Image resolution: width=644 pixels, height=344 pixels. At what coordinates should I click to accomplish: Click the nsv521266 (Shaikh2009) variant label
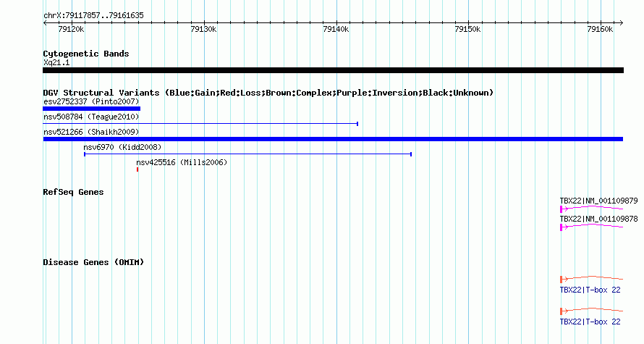91,132
